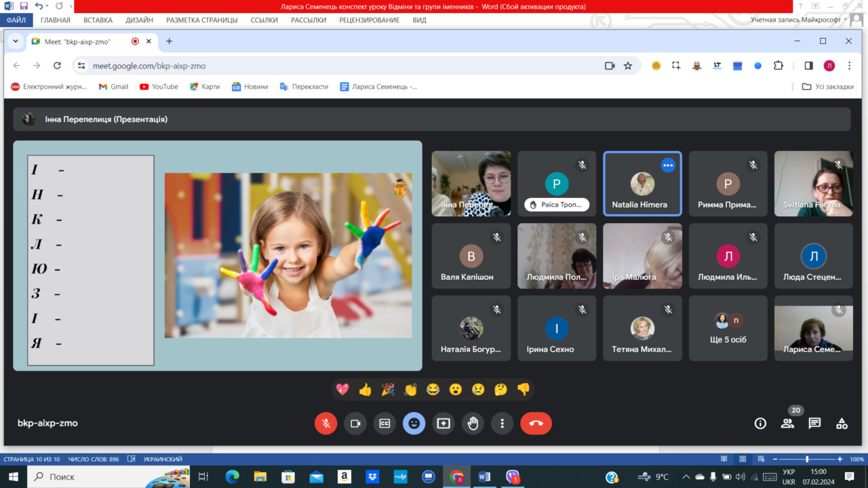
Task: Open Word ВСТАВКА ribbon tab
Action: click(x=98, y=20)
